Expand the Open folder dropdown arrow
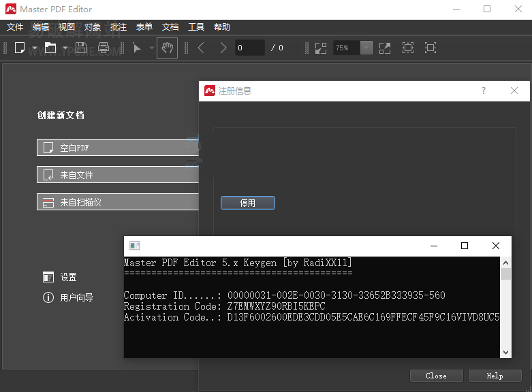This screenshot has height=392, width=532. coord(65,48)
